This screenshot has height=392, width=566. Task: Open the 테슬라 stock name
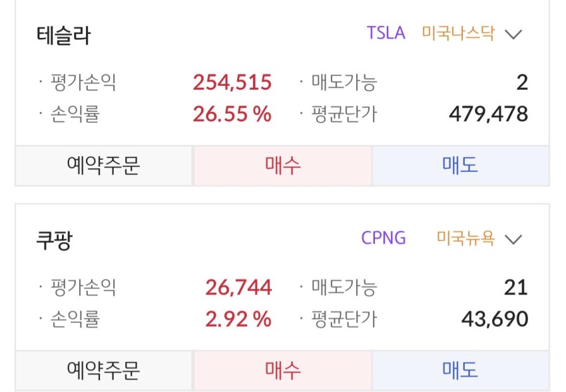click(x=63, y=35)
